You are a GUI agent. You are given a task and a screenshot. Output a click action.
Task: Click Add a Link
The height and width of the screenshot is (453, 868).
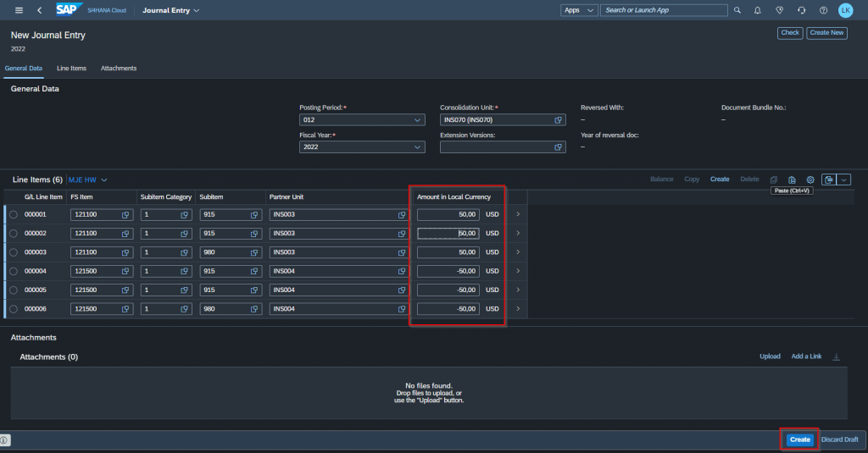point(806,356)
